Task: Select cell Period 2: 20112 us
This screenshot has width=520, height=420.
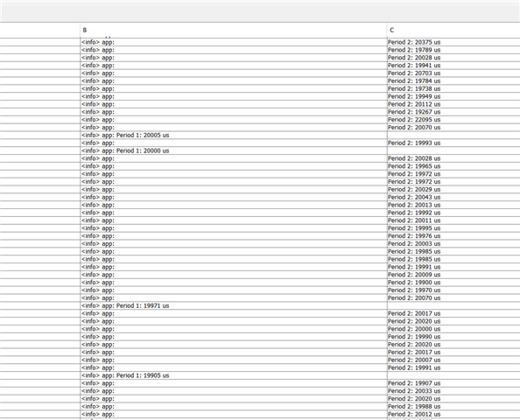Action: coord(453,104)
